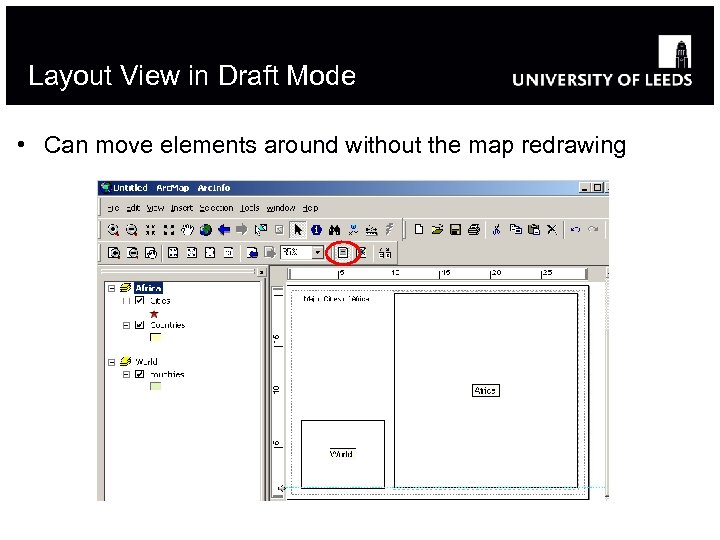Pick the Identify tool

coord(316,230)
